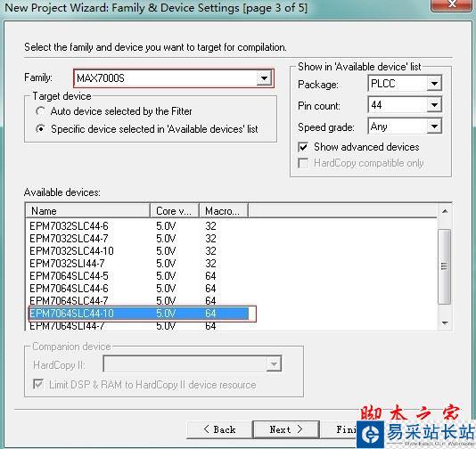Click device list scrollbar down arrow
The height and width of the screenshot is (449, 476).
[445, 323]
